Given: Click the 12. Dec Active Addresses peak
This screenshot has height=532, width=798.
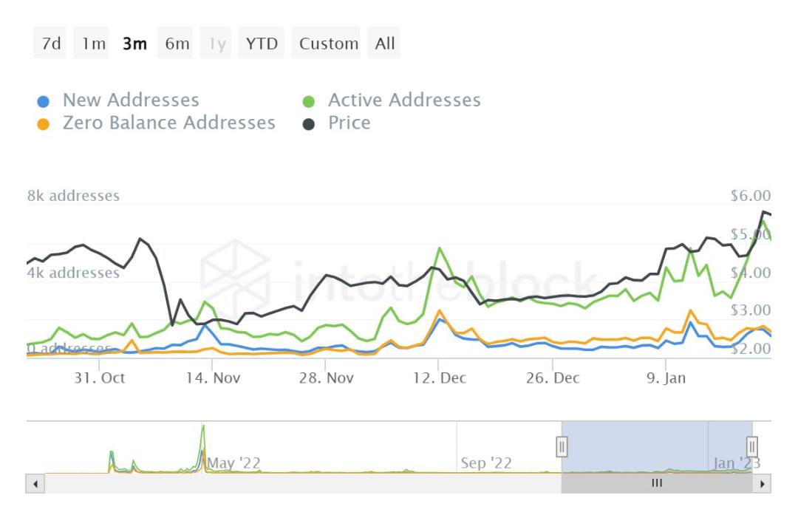Looking at the screenshot, I should [x=440, y=249].
